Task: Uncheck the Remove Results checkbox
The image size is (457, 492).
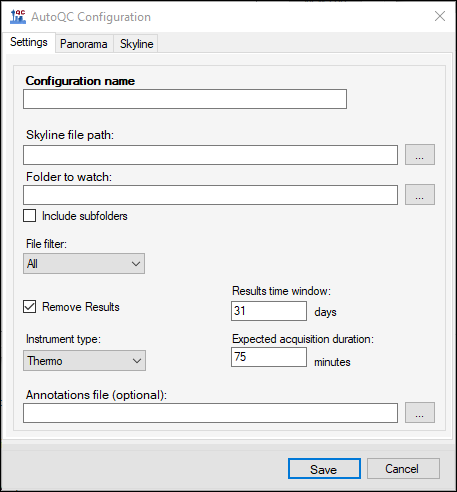Action: tap(30, 307)
